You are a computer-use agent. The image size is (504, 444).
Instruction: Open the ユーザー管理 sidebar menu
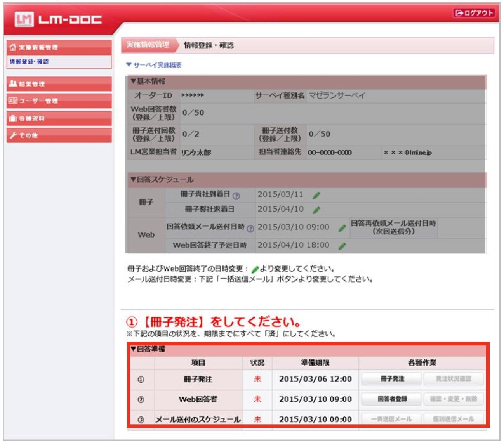[59, 101]
